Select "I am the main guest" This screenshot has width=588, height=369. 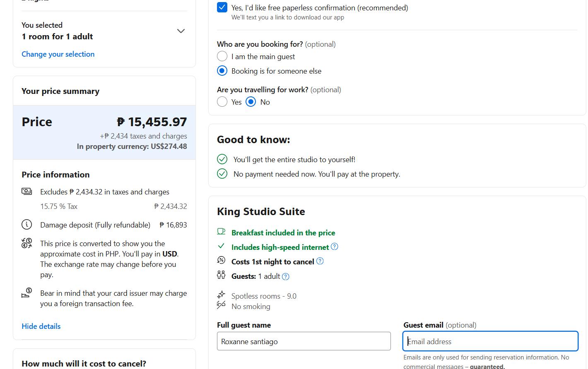click(x=222, y=56)
